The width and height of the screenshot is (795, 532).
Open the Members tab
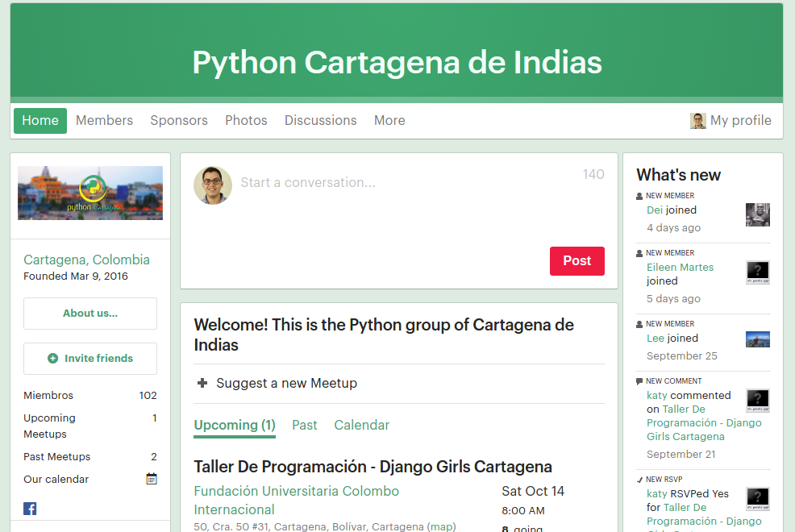105,121
